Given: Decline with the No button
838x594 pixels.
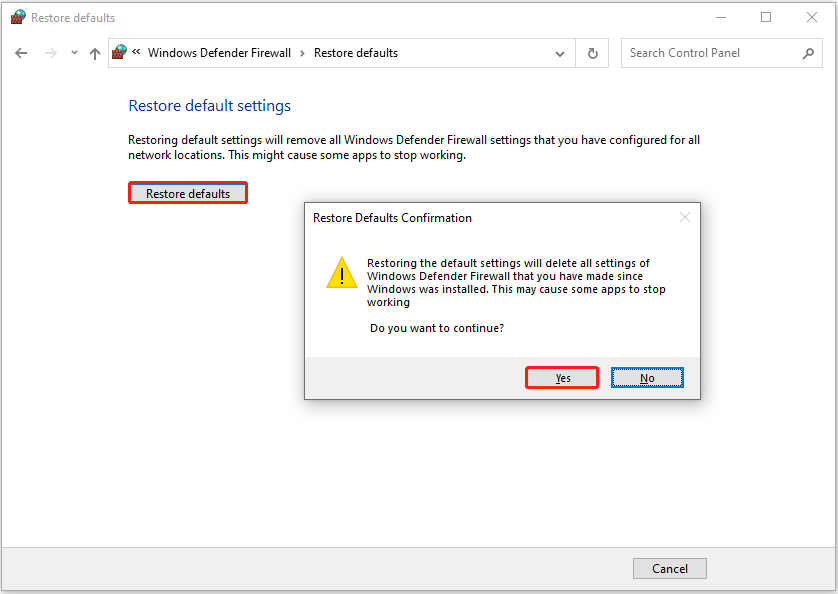Looking at the screenshot, I should (x=647, y=377).
